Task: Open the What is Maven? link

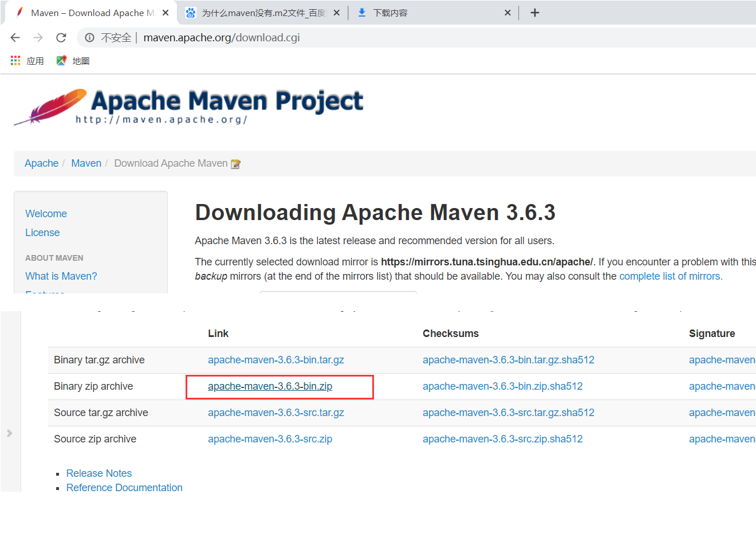Action: tap(61, 276)
